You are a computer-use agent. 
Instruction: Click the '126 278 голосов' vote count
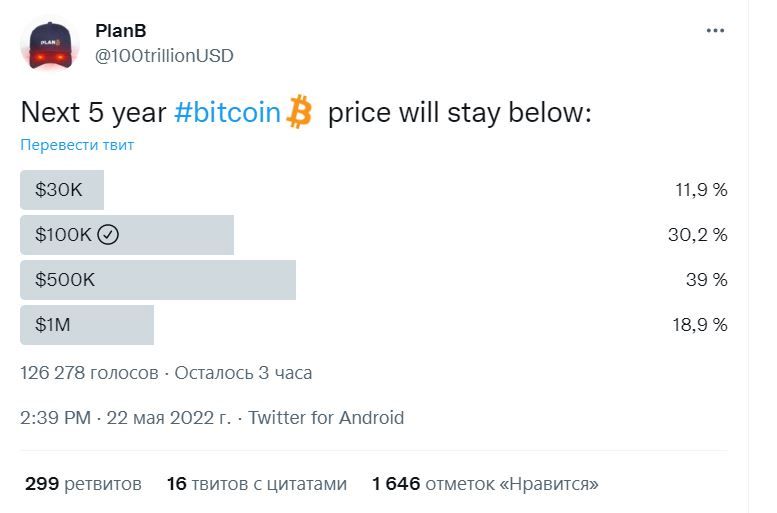click(x=89, y=373)
